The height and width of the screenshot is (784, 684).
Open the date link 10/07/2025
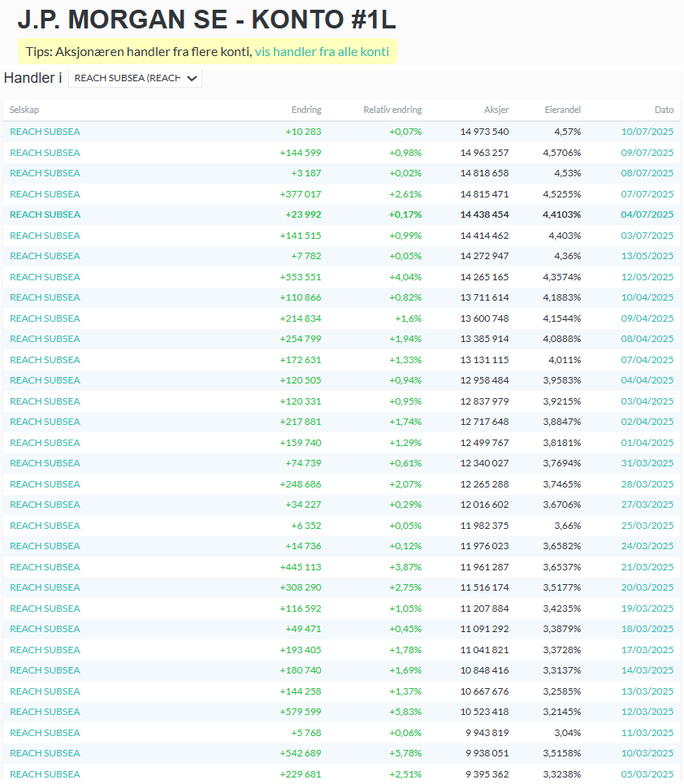click(647, 132)
